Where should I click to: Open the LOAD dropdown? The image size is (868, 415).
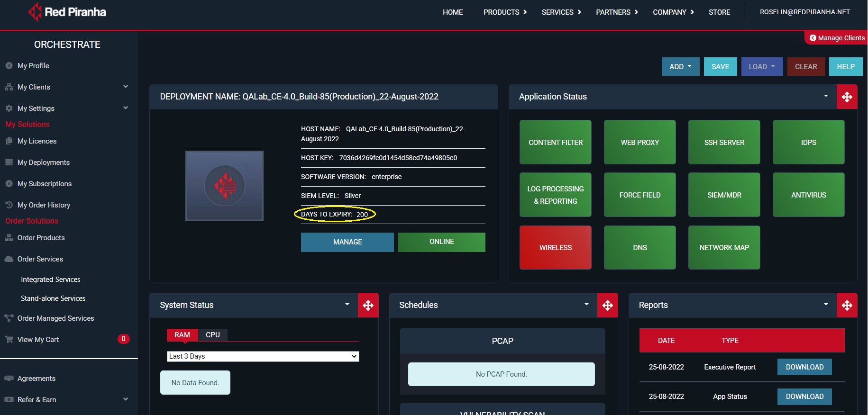762,67
